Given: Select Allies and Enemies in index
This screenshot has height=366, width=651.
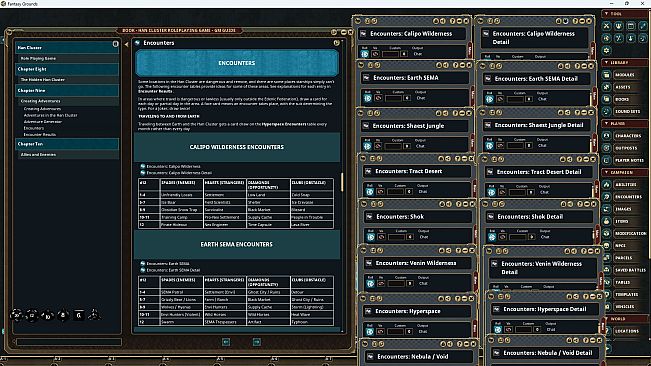Looking at the screenshot, I should click(x=67, y=154).
